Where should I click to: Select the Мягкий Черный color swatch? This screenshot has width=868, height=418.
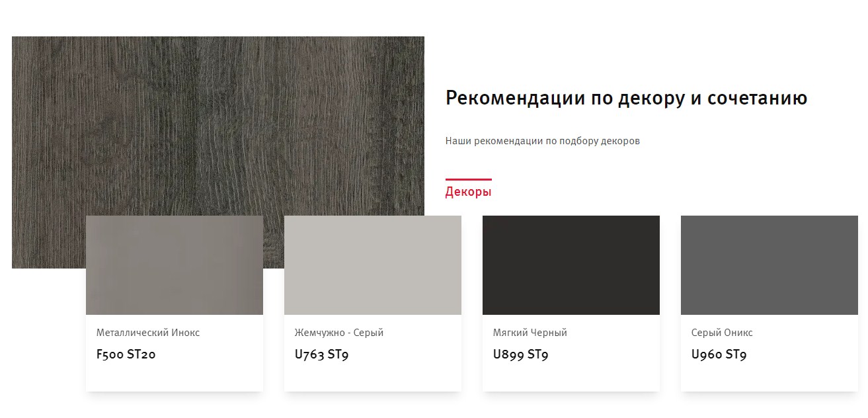coord(571,265)
